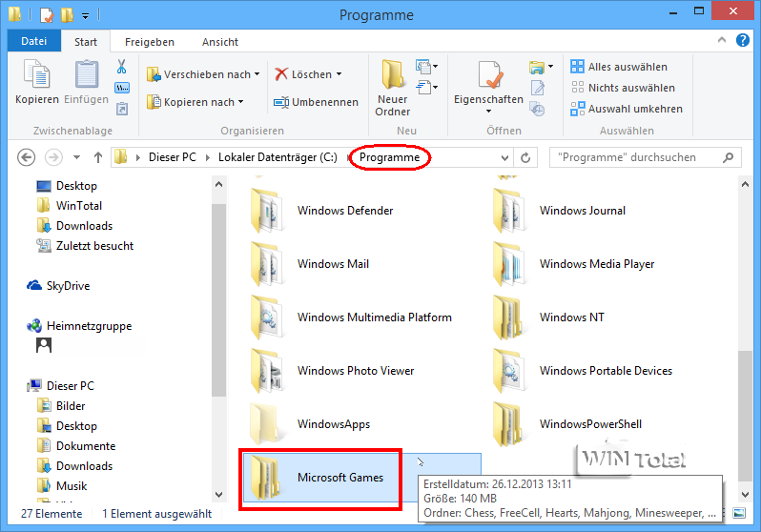Image resolution: width=761 pixels, height=532 pixels.
Task: Click the navigation pane scroll up arrow
Action: (x=218, y=184)
